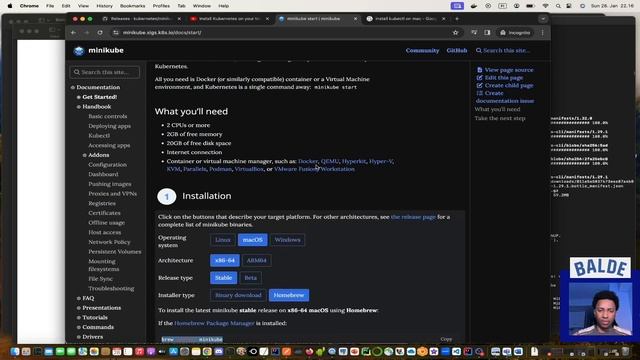The height and width of the screenshot is (360, 640).
Task: Copy the brew install command
Action: 446,339
